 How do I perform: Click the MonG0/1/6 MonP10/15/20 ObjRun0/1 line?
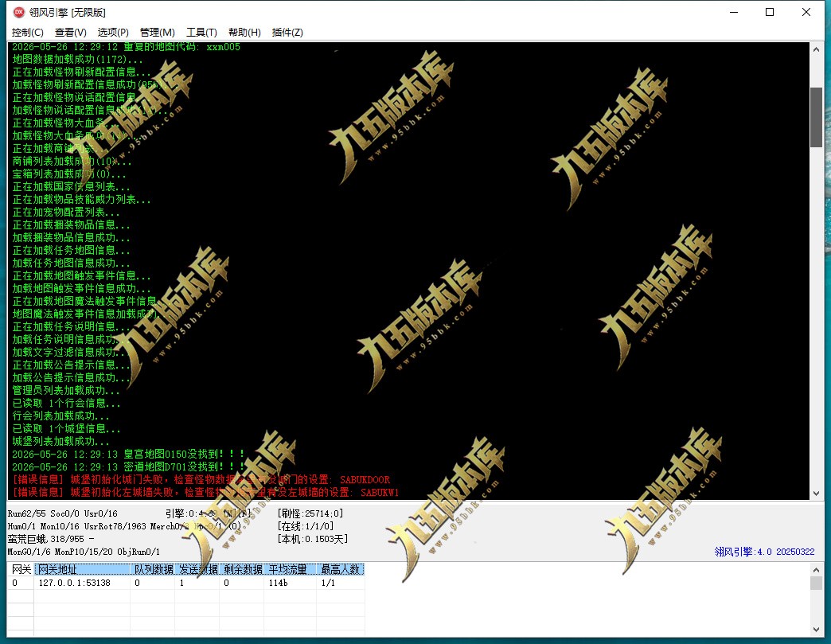[84, 552]
